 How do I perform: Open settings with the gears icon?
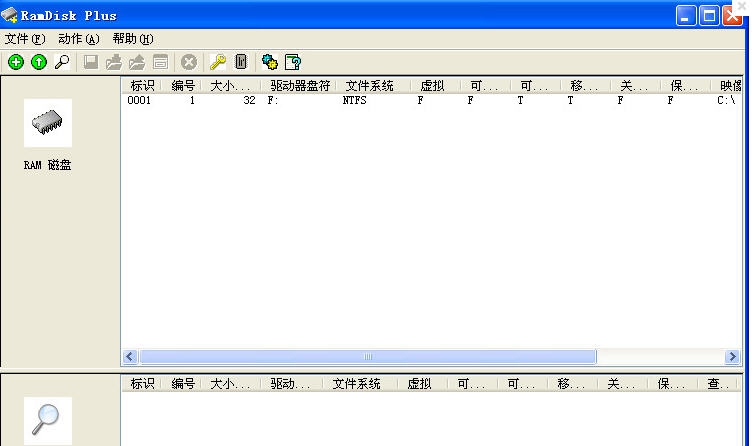270,62
